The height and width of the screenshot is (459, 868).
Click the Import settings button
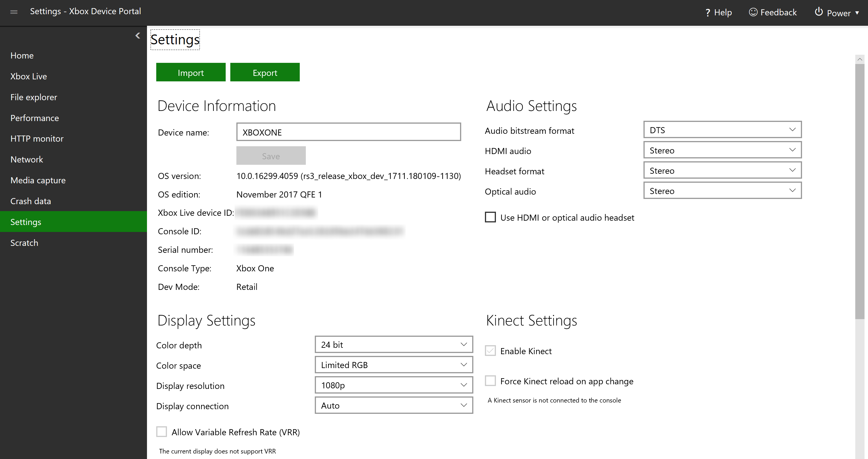tap(191, 72)
